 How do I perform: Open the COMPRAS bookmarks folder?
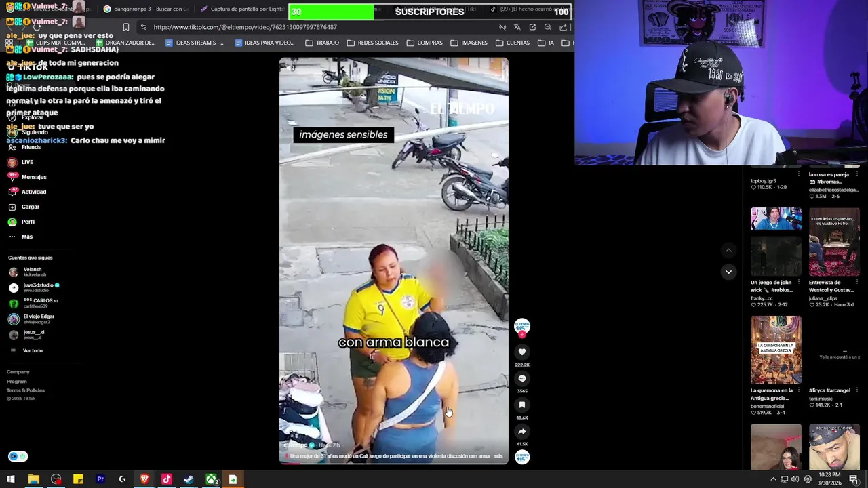[x=425, y=43]
